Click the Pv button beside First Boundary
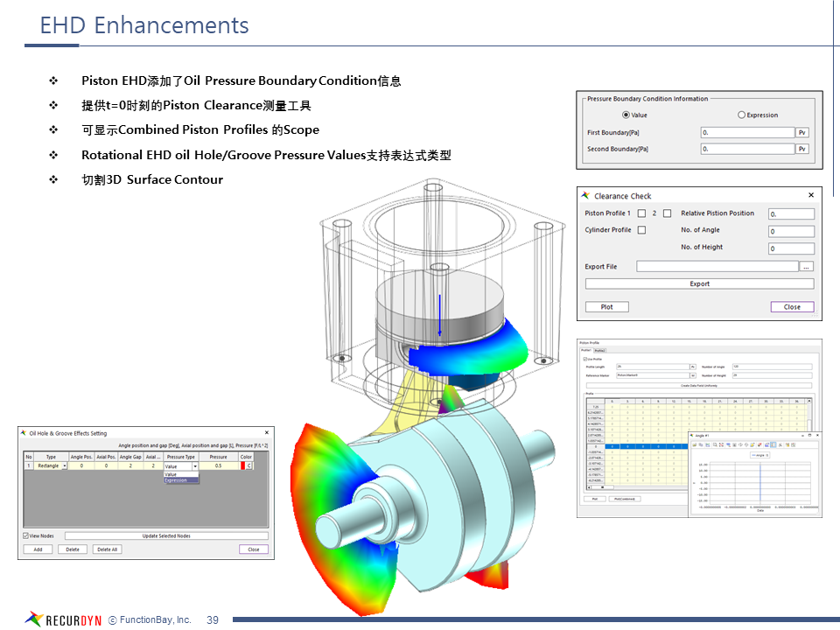Screen dimensions: 840x630 (801, 133)
